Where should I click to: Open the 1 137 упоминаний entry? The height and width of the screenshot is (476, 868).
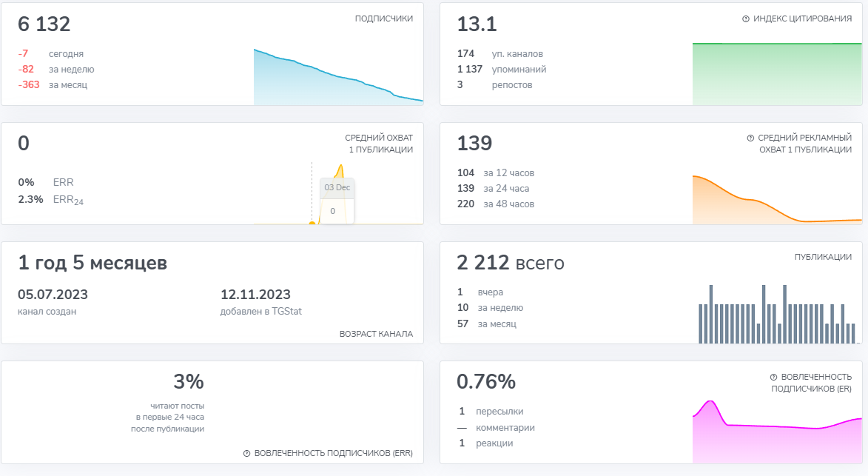pos(502,70)
